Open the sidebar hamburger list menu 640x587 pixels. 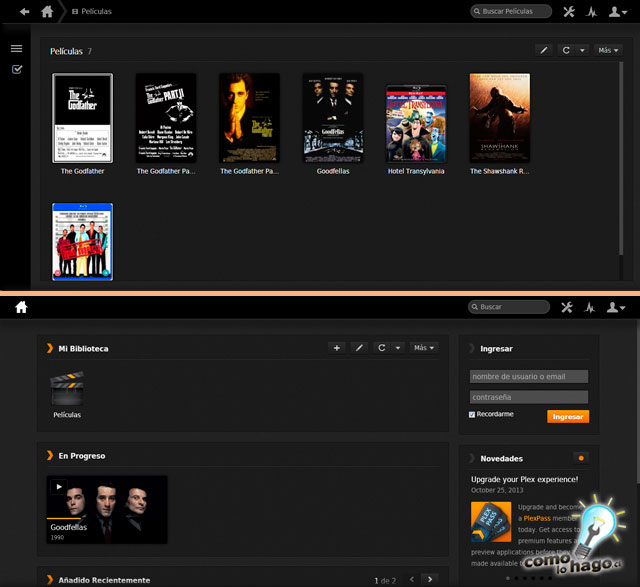click(x=16, y=49)
